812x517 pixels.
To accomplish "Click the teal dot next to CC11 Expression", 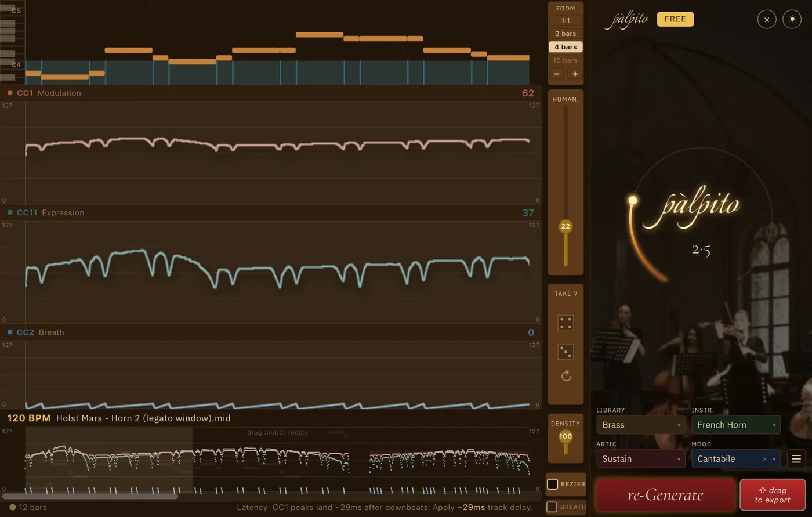I will click(x=10, y=212).
